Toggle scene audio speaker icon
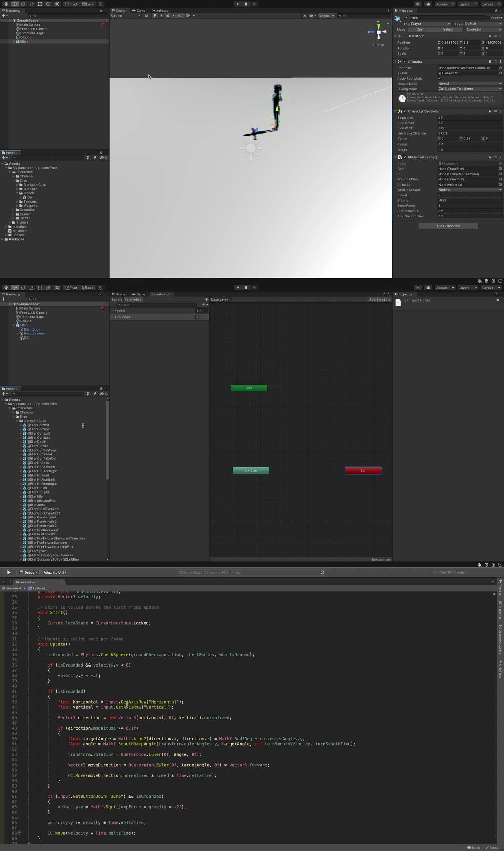This screenshot has width=504, height=851. point(161,16)
